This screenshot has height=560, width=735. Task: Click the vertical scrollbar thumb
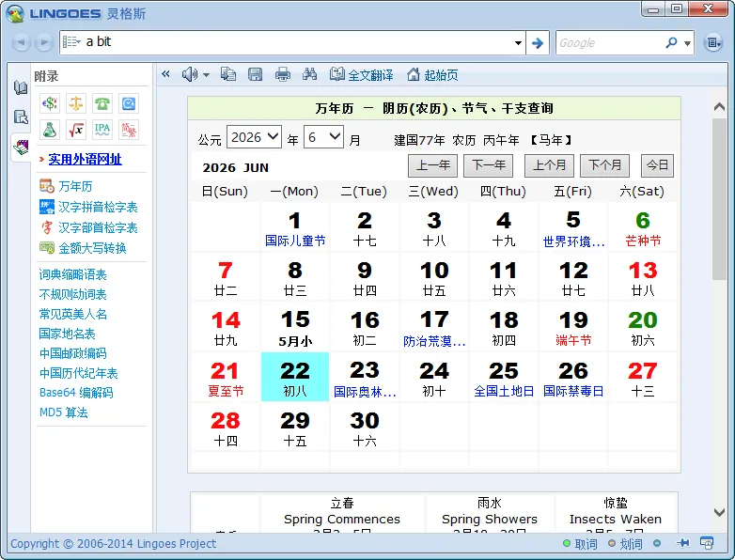[719, 199]
